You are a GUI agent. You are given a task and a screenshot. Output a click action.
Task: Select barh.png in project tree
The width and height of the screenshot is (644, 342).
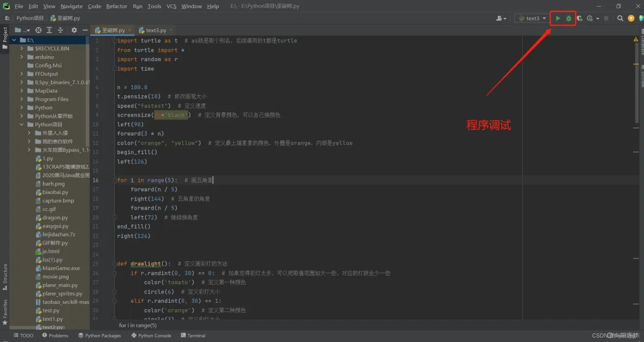click(53, 184)
